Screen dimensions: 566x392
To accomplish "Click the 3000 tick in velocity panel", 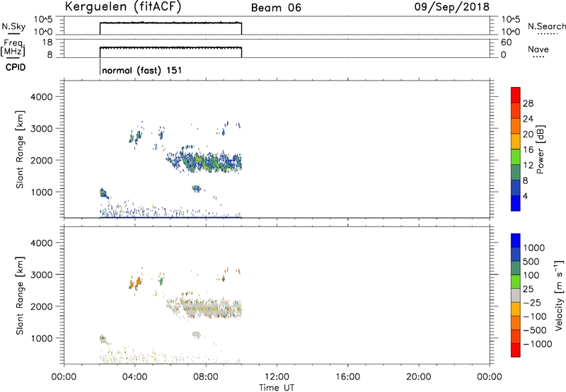I will click(41, 275).
